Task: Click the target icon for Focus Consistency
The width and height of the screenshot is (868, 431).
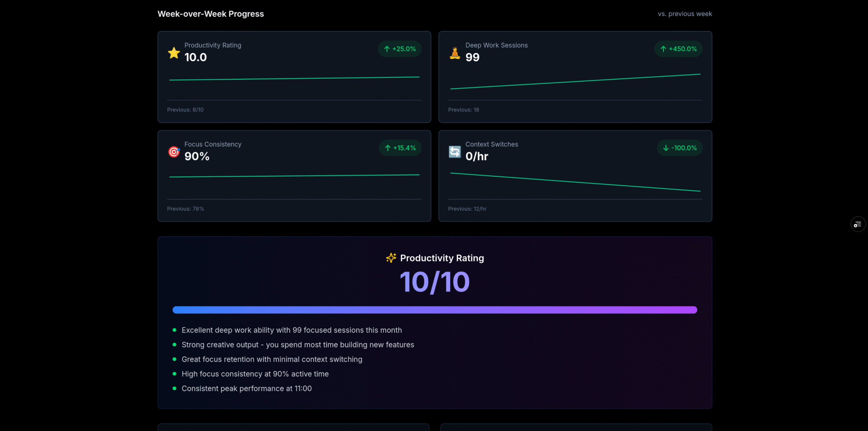Action: coord(174,152)
